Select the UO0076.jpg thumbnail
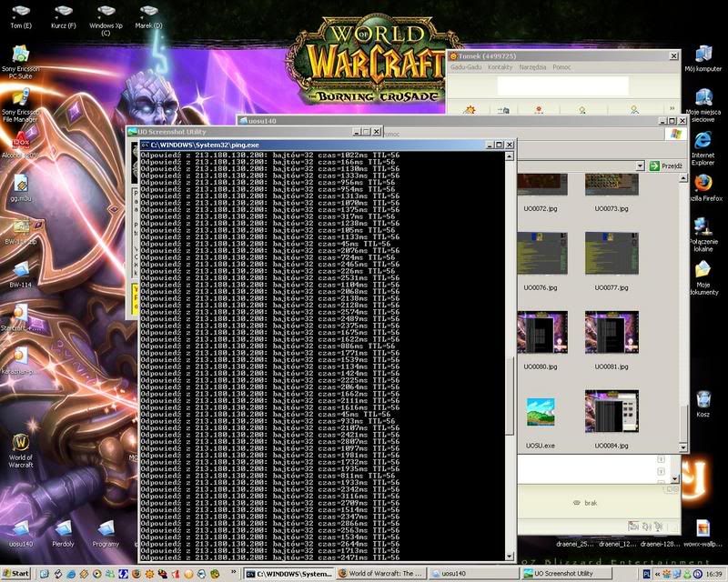 pos(541,261)
